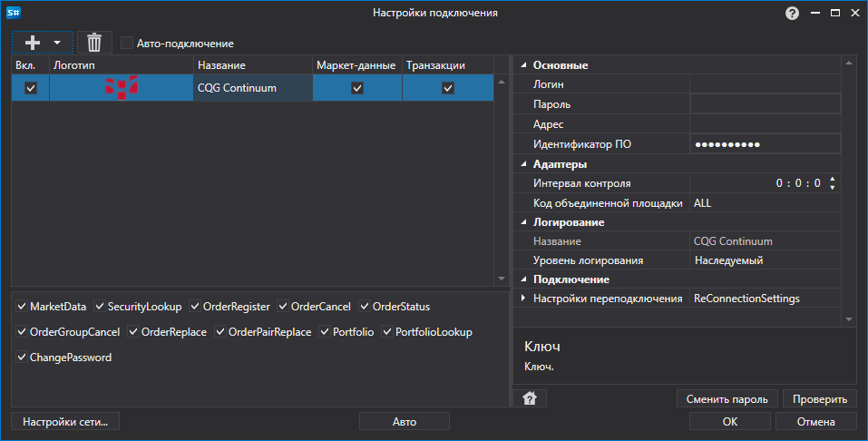Uncheck the OrderReplace checkbox
The image size is (868, 441).
pos(133,332)
